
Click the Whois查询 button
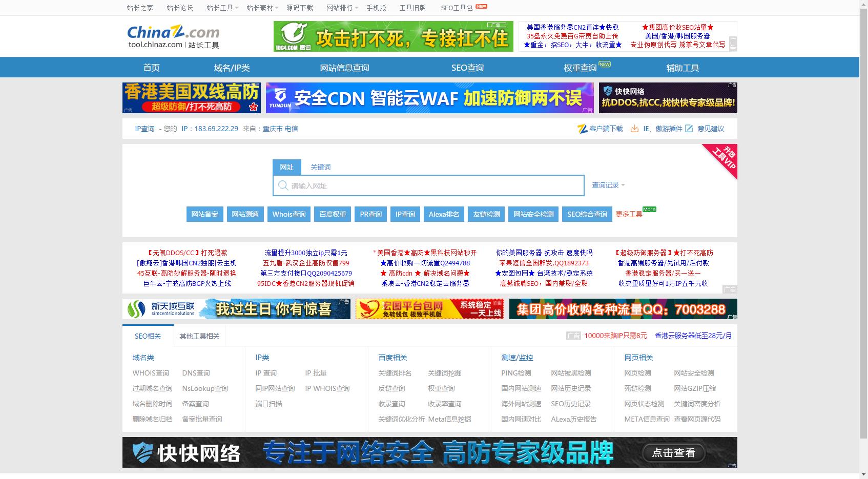[289, 214]
